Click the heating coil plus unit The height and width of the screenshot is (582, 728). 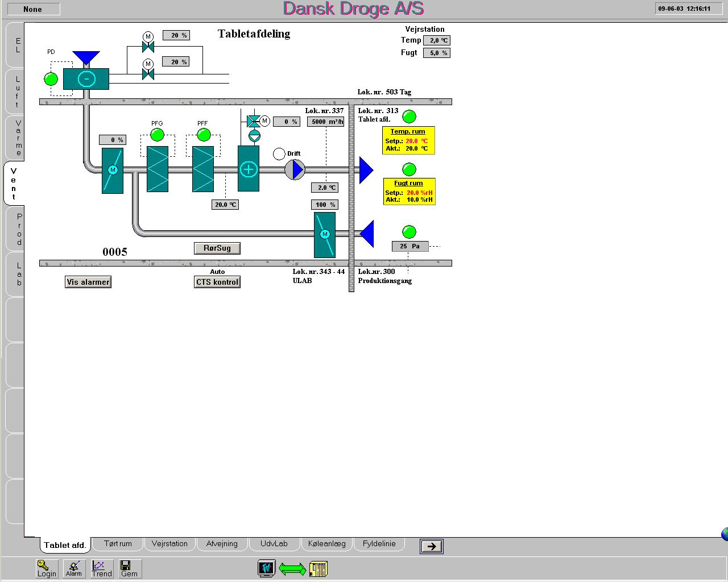[249, 169]
